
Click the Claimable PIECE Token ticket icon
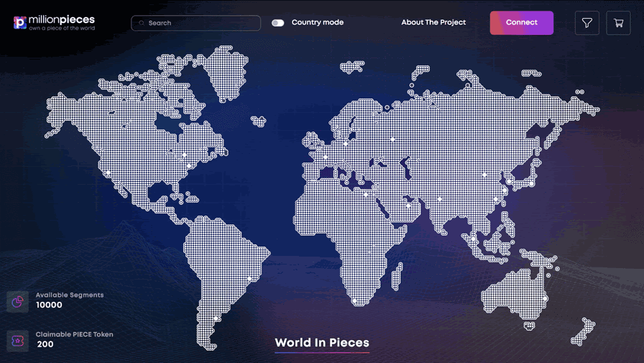(18, 341)
